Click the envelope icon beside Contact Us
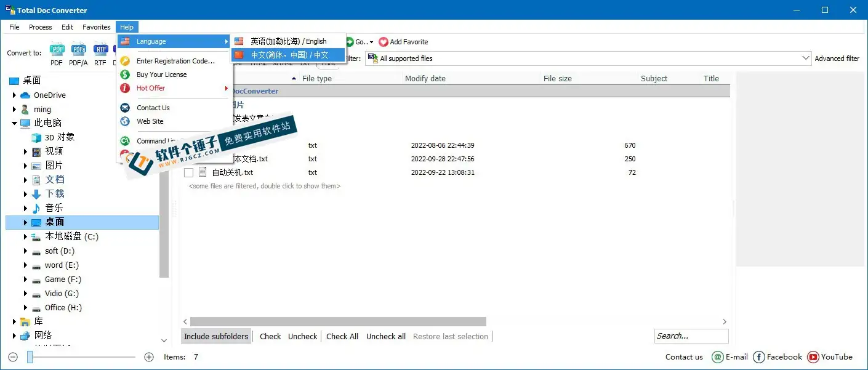 pos(125,108)
